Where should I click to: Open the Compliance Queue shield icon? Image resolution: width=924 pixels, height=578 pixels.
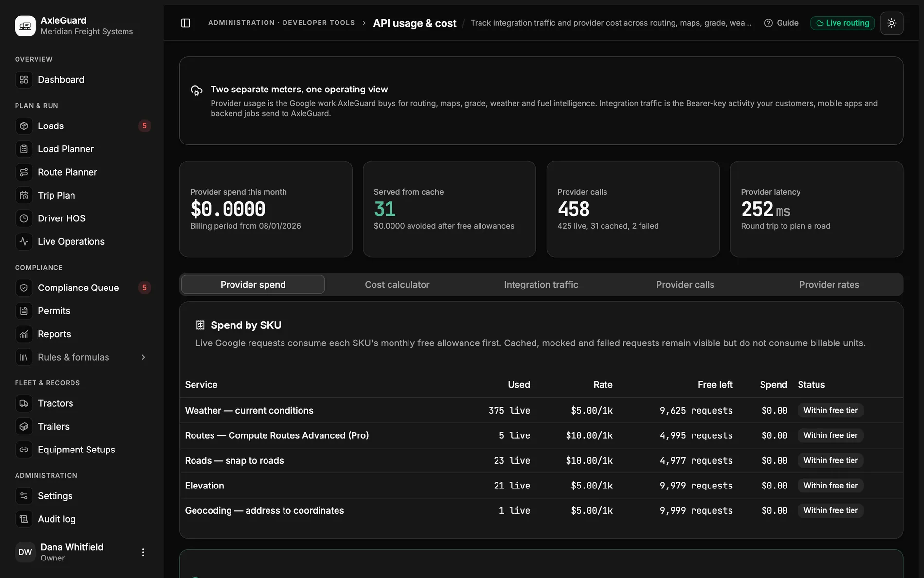pyautogui.click(x=24, y=288)
